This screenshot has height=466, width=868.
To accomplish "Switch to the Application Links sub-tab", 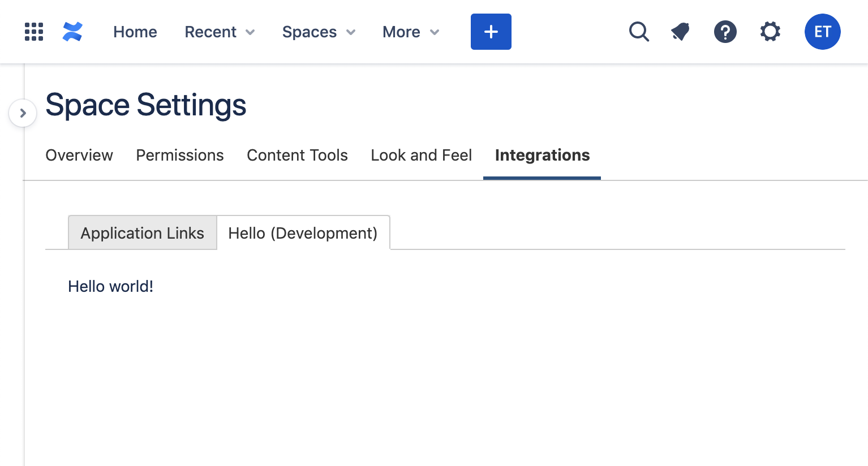I will pyautogui.click(x=143, y=233).
